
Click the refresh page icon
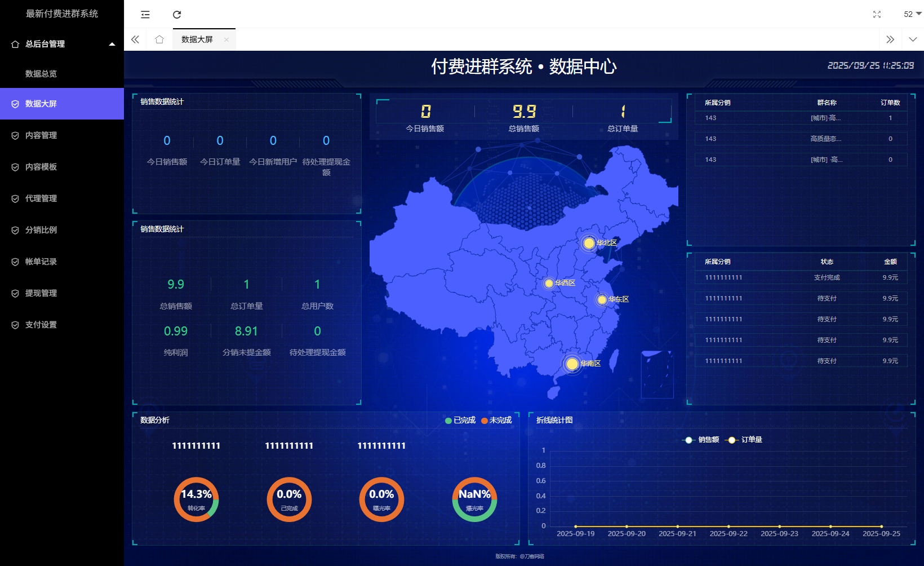pos(177,15)
